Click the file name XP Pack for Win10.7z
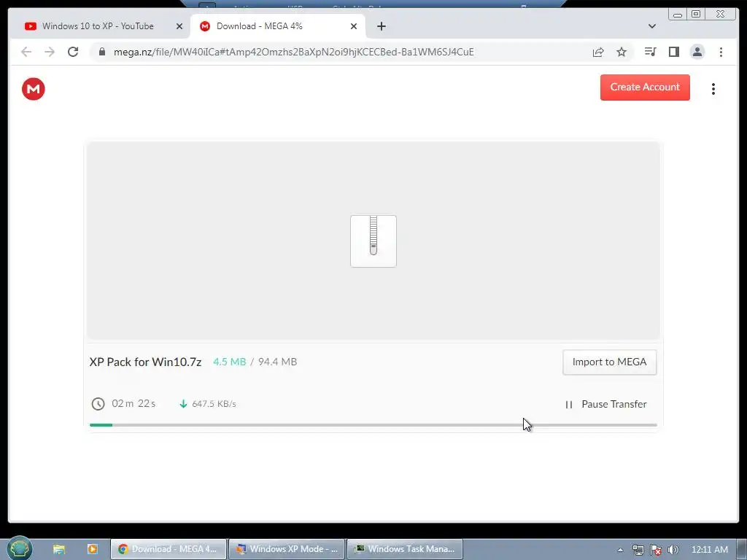 pos(145,362)
